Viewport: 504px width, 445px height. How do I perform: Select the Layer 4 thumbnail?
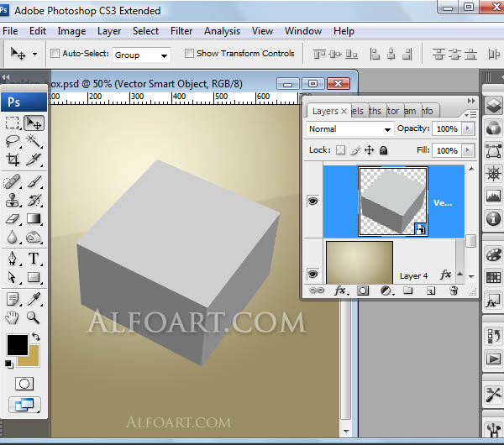point(360,263)
